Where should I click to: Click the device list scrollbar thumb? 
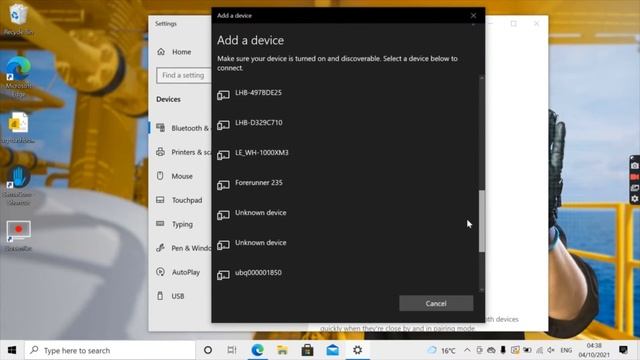click(482, 221)
